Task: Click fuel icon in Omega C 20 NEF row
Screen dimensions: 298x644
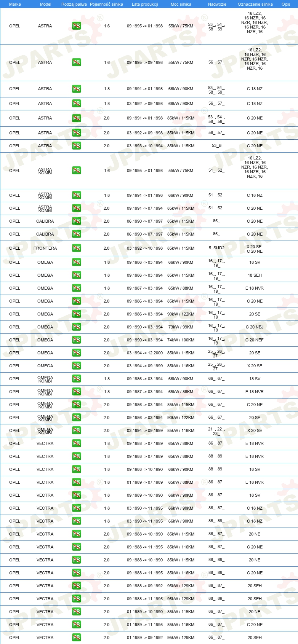Action: (76, 340)
